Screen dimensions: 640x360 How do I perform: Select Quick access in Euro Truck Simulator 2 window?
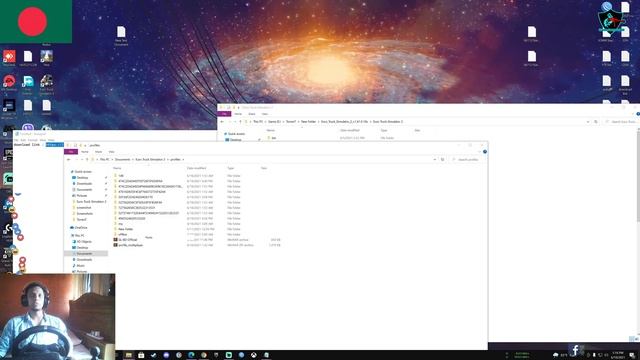click(236, 134)
